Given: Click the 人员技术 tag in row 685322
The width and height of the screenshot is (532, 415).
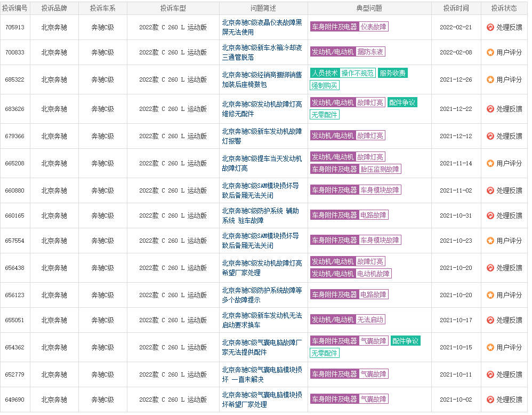Looking at the screenshot, I should tap(325, 73).
